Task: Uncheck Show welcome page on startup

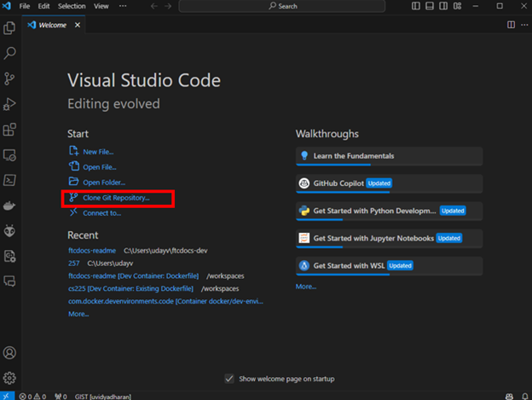Action: [229, 378]
